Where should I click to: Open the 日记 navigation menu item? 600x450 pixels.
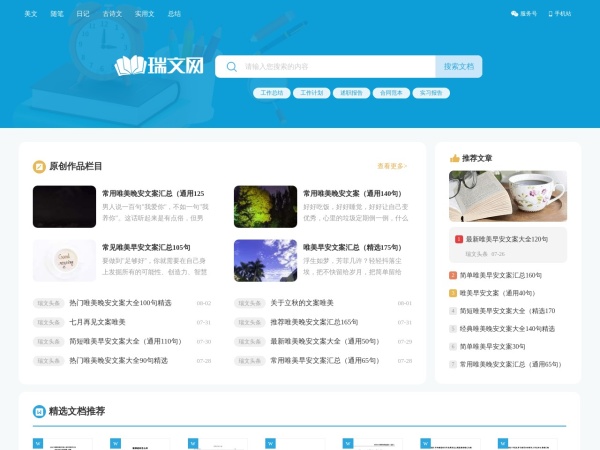coord(83,14)
